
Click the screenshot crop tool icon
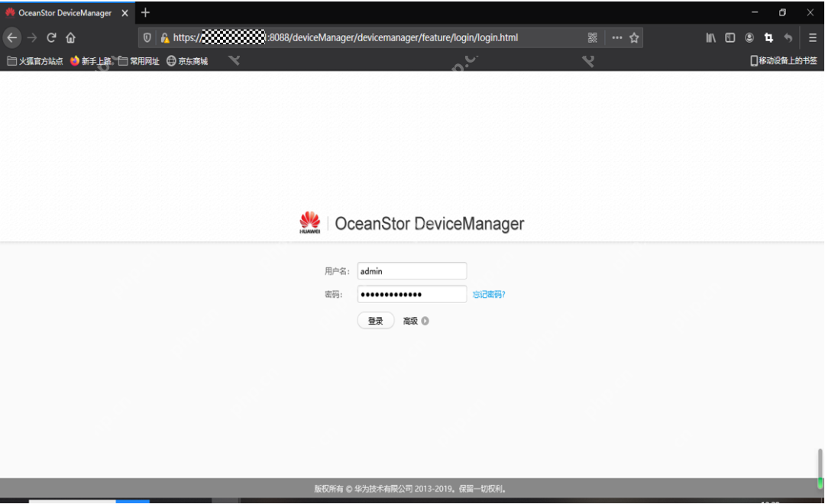point(768,37)
